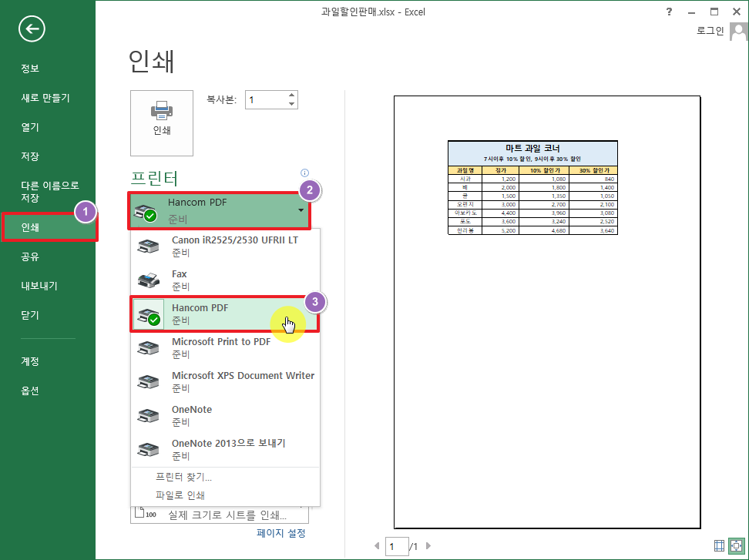
Task: Go to next preview page arrow
Action: 428,545
